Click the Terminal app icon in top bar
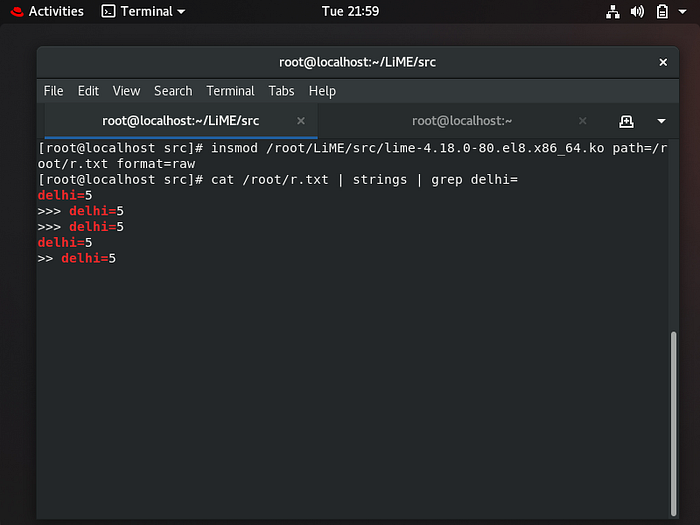Screen dimensions: 700x525 point(108,11)
